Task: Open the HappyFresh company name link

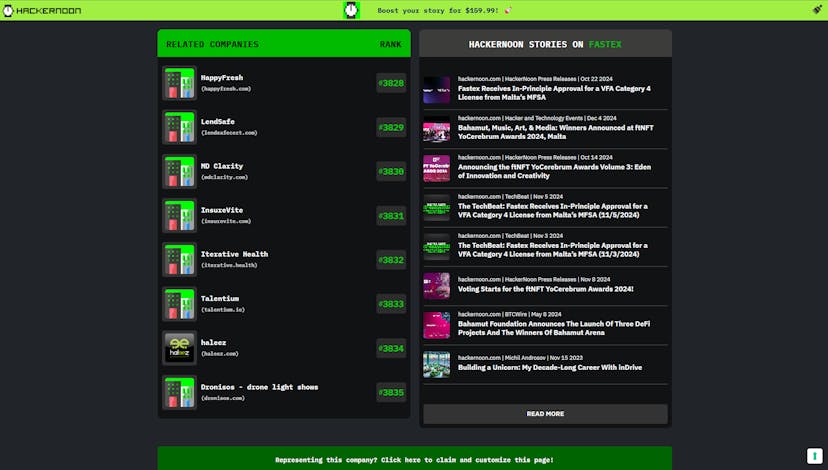Action: pyautogui.click(x=222, y=78)
